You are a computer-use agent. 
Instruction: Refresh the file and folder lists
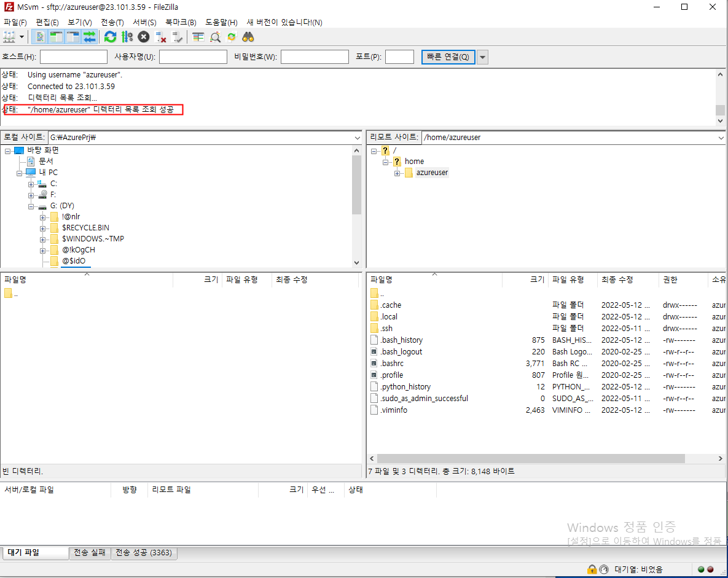coord(111,37)
